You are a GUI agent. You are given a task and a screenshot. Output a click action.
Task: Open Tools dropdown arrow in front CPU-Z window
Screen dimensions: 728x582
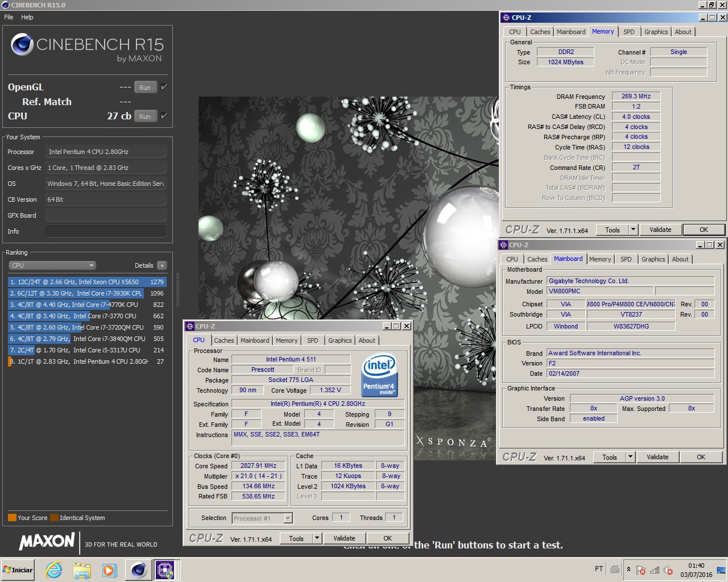pos(317,538)
